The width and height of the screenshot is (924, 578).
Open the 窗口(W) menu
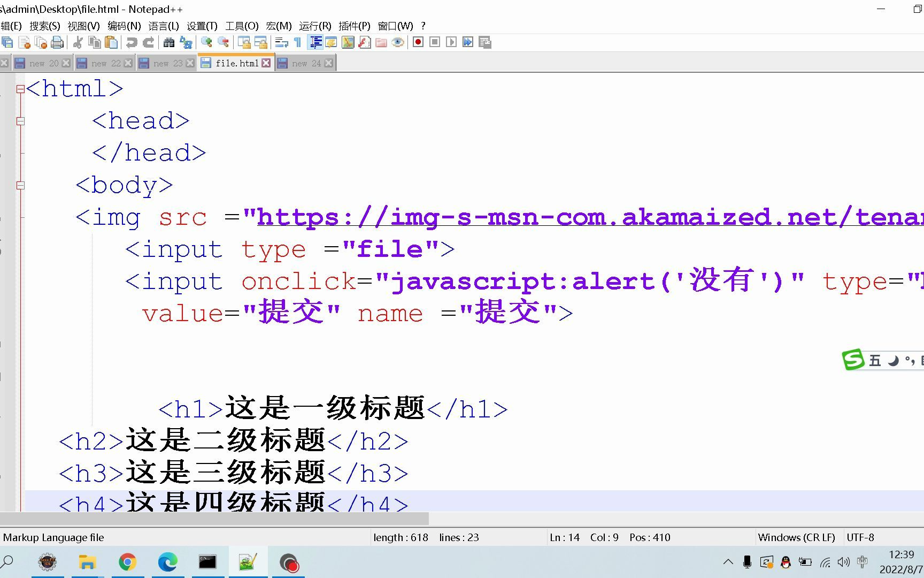coord(395,26)
